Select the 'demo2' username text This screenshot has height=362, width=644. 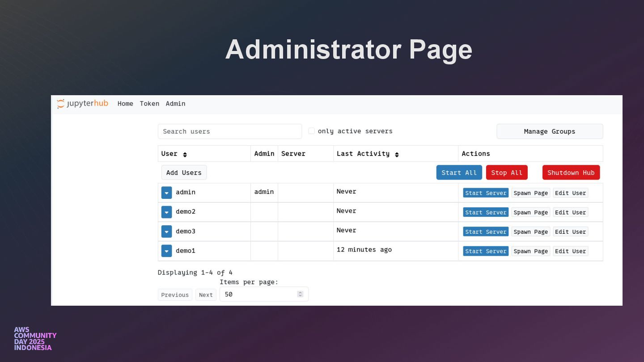click(x=186, y=211)
